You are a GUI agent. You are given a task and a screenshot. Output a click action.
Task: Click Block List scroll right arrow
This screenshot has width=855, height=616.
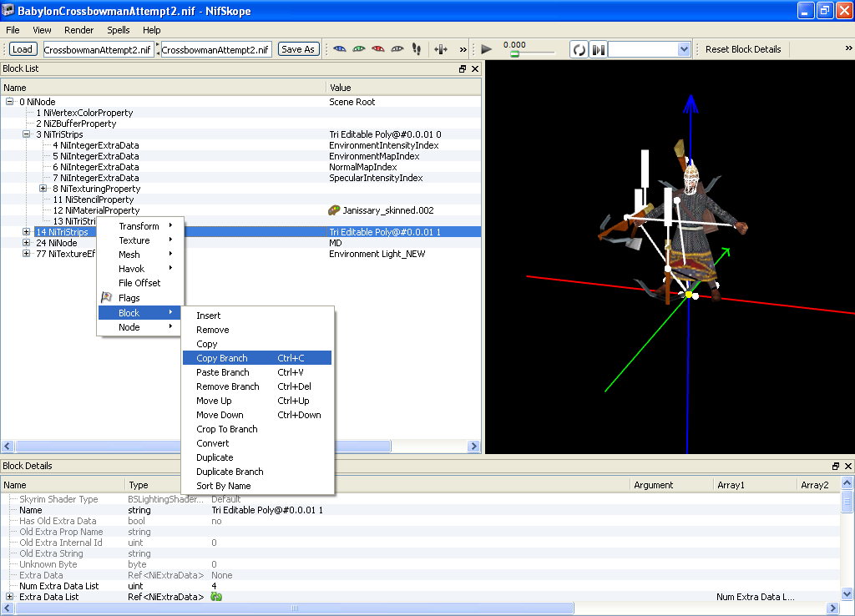point(473,446)
